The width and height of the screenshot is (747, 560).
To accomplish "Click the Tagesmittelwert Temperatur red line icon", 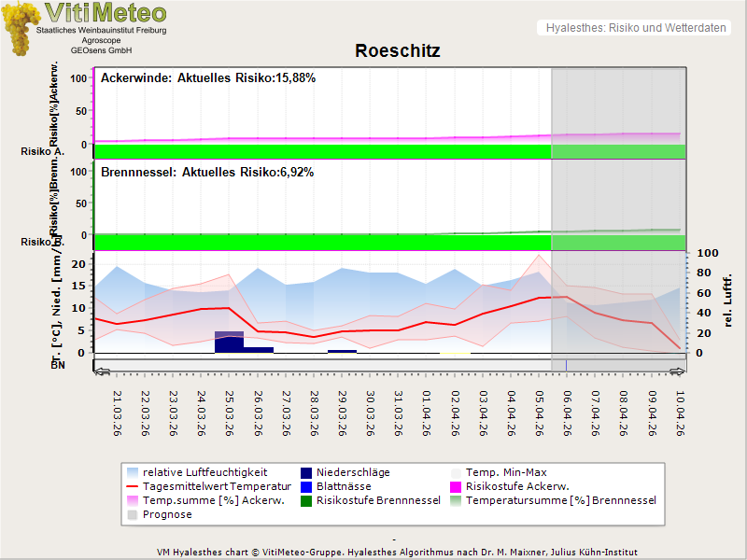I will point(132,486).
